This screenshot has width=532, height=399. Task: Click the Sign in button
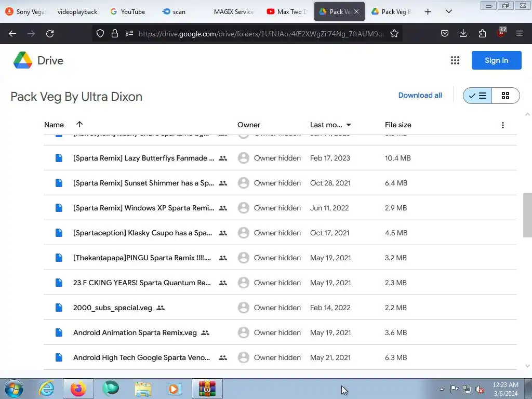(x=496, y=60)
